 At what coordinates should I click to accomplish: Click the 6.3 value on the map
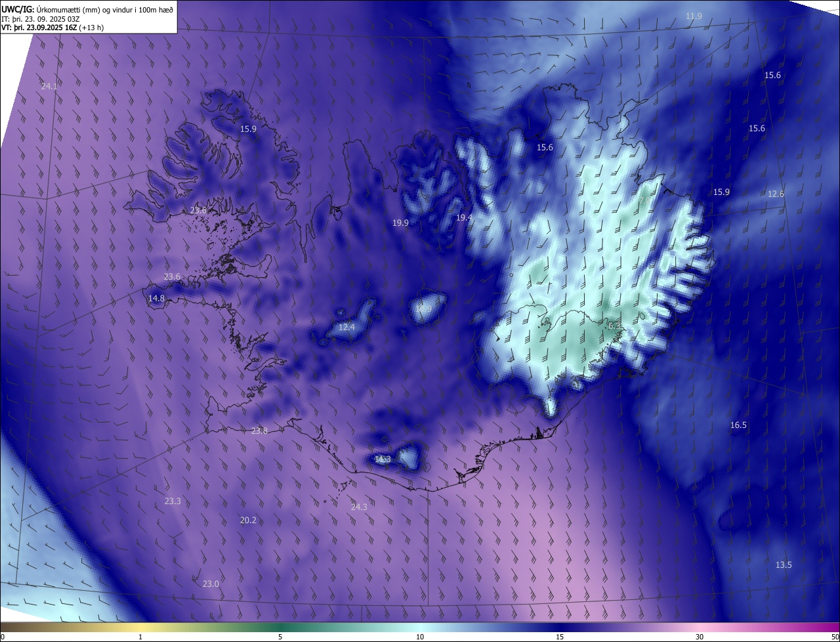pyautogui.click(x=614, y=326)
